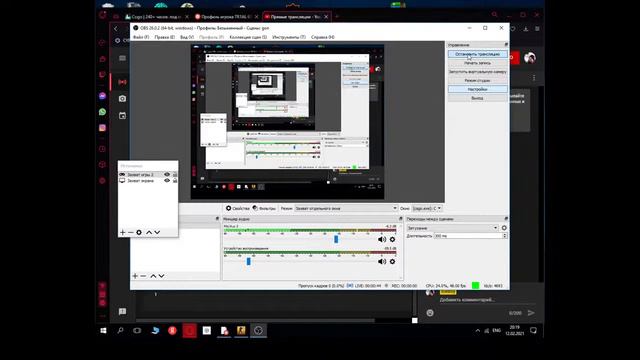Open the 'Справка' menu
The width and height of the screenshot is (640, 360).
(x=322, y=37)
